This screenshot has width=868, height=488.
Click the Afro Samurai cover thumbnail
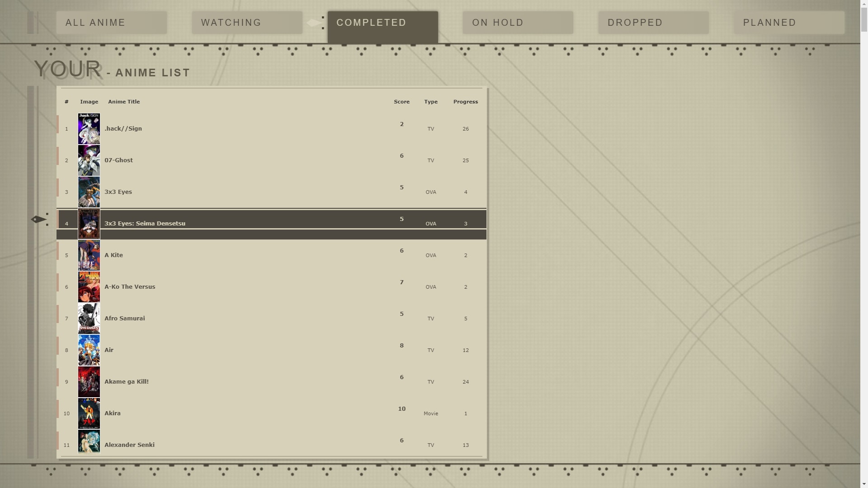89,319
